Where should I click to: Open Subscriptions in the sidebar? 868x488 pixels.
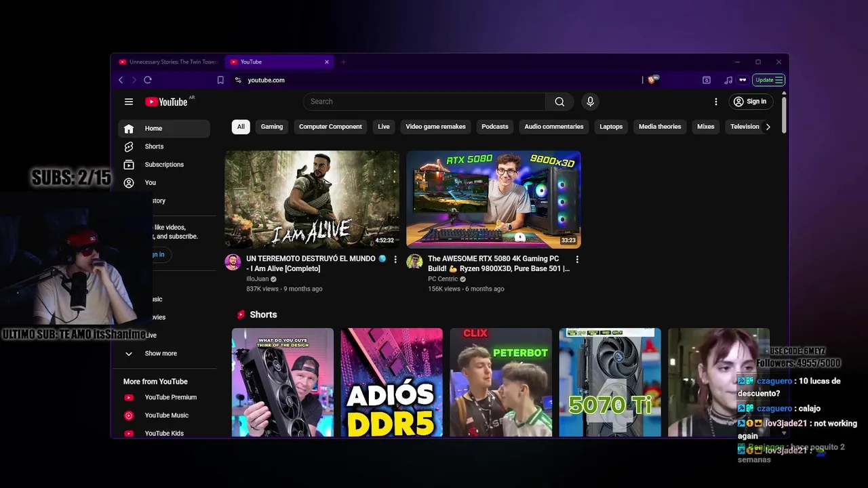tap(164, 165)
